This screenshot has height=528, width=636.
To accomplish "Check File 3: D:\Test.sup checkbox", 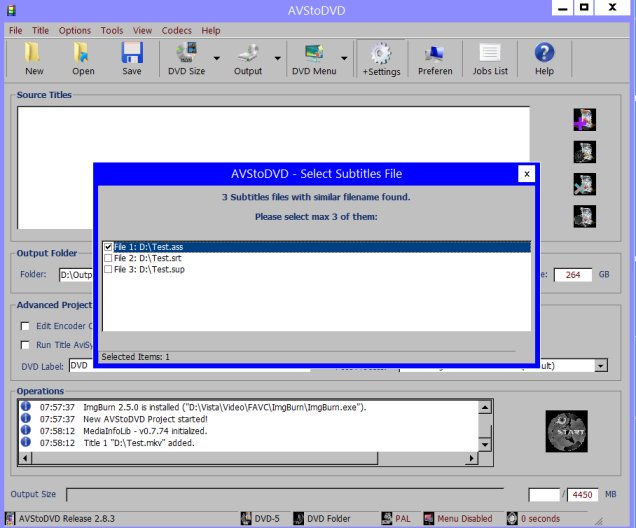I will [108, 269].
